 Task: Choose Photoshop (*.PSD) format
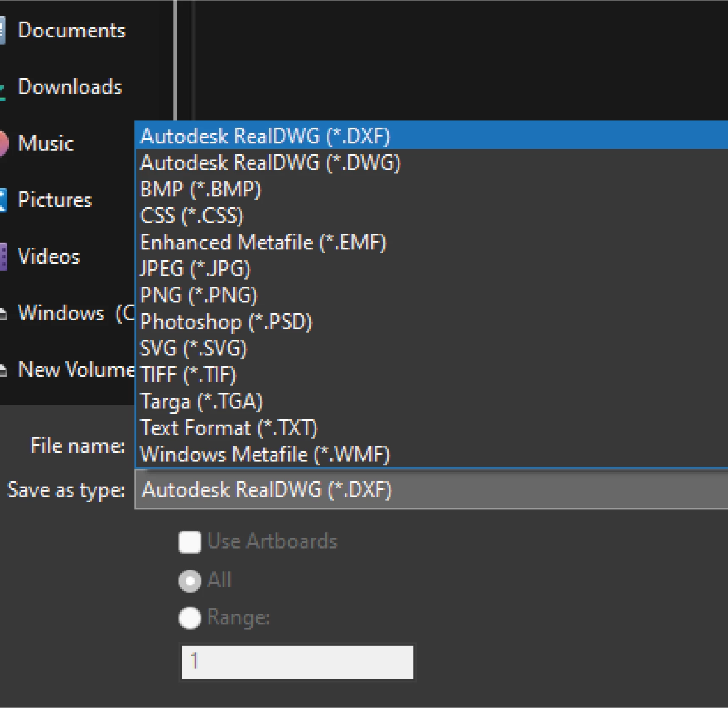[x=432, y=322]
